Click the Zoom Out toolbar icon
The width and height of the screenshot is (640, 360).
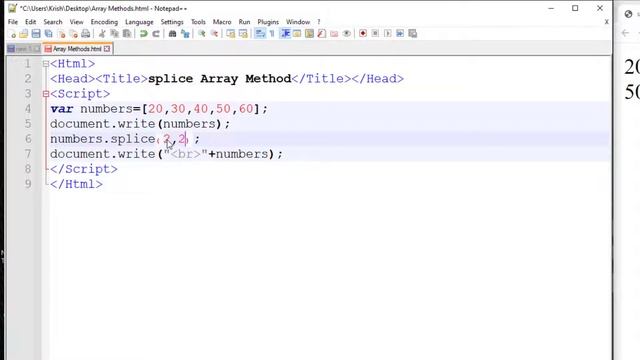[x=214, y=34]
